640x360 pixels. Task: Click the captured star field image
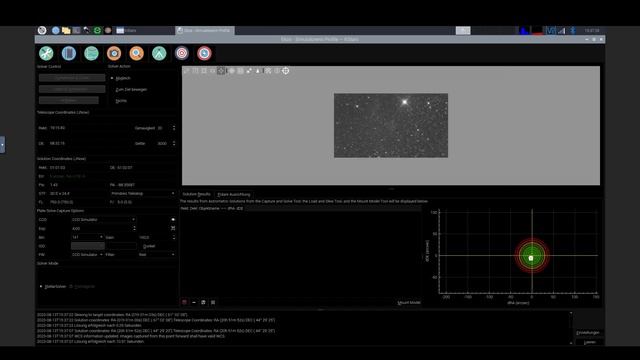coord(391,125)
